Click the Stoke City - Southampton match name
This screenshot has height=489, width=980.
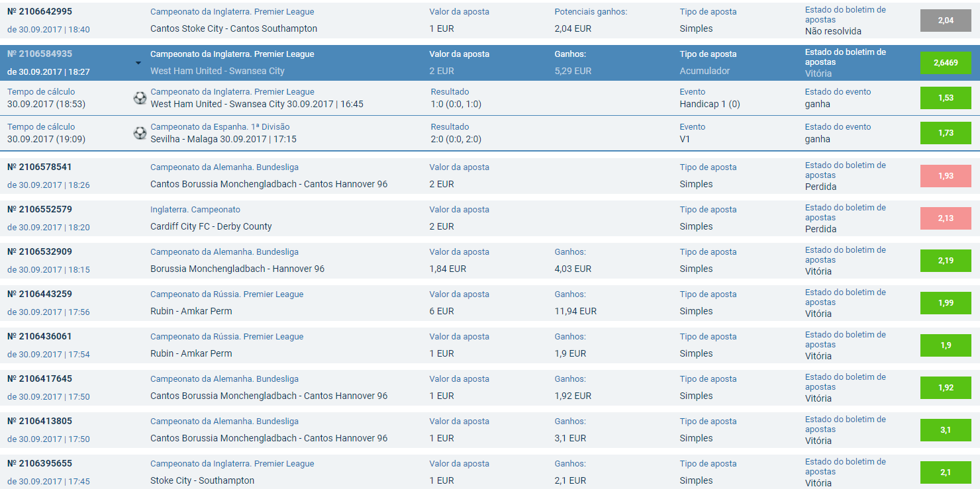pos(202,480)
